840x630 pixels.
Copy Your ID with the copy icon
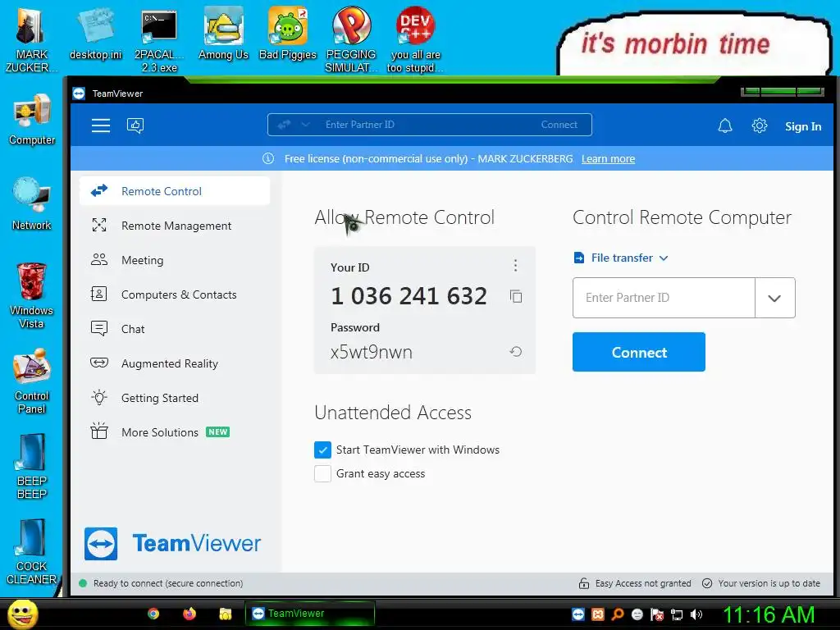coord(516,296)
